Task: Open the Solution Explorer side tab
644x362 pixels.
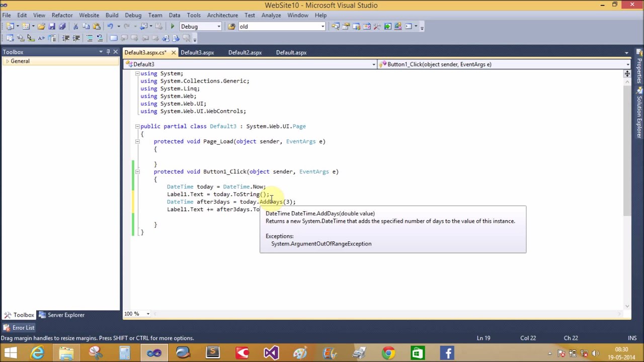Action: (x=639, y=112)
